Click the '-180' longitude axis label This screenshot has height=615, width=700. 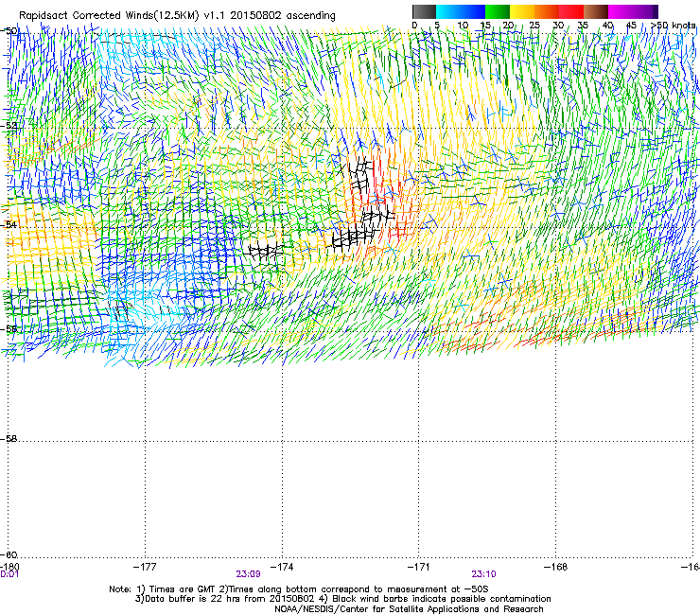(9, 567)
